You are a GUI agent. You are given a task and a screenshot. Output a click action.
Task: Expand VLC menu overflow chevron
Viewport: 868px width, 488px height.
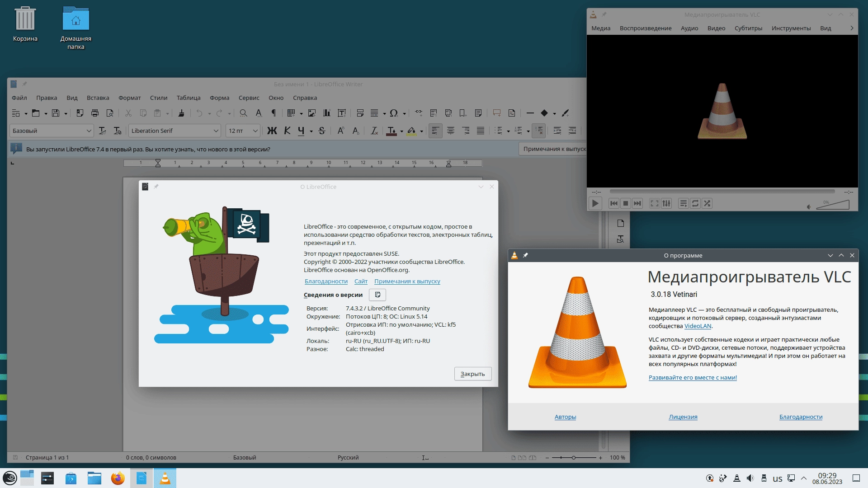pyautogui.click(x=852, y=28)
